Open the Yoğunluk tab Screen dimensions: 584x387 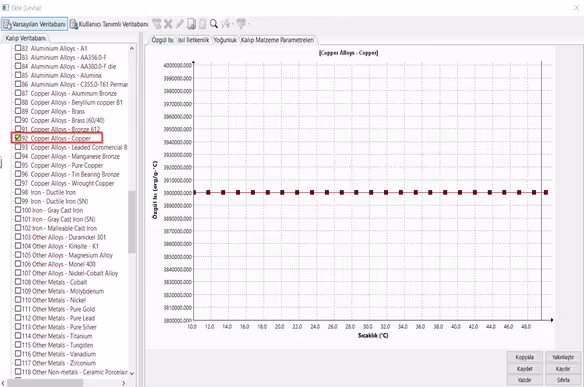coord(225,40)
